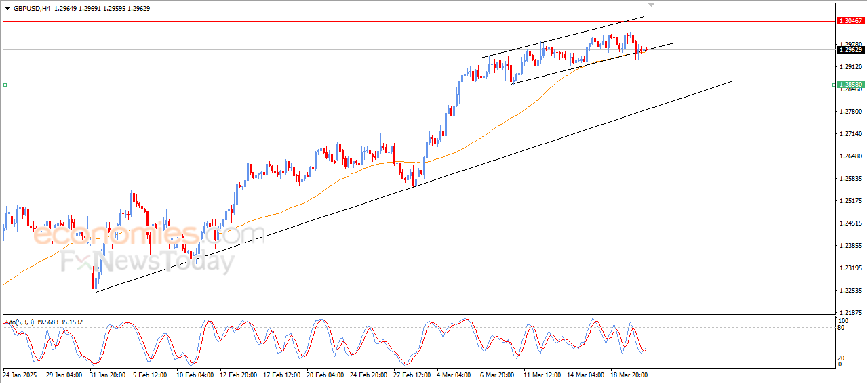Click the 27 Feb 12:00 date label

410,374
